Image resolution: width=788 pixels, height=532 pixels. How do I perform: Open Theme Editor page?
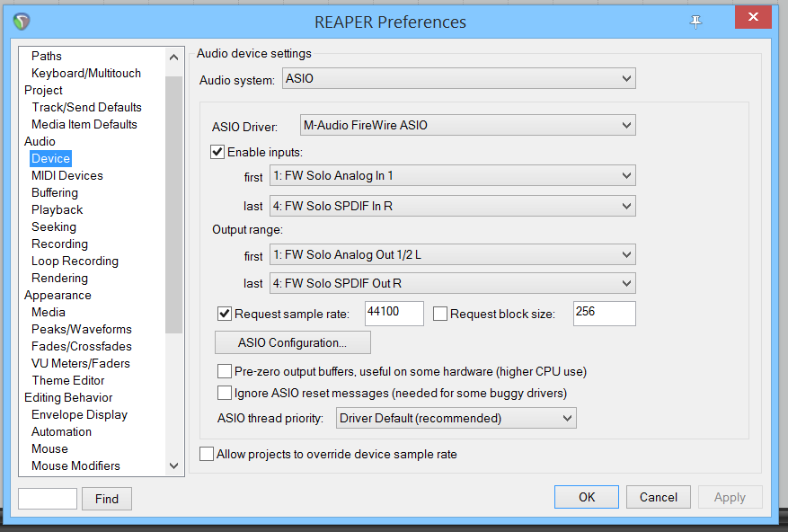[68, 381]
